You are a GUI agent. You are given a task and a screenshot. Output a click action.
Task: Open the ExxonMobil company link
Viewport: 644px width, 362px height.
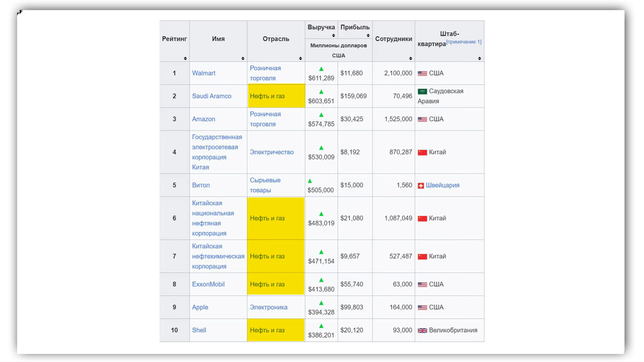point(208,284)
